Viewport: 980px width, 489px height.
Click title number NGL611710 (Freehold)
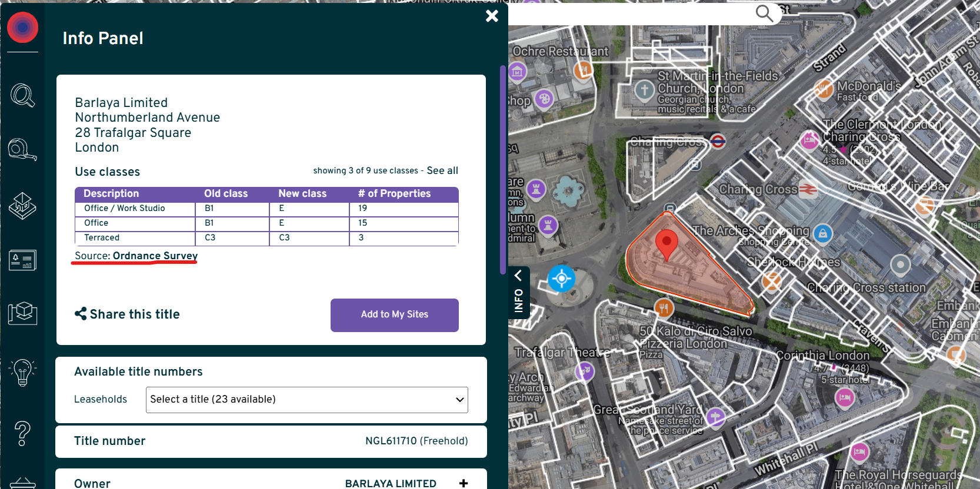tap(416, 441)
